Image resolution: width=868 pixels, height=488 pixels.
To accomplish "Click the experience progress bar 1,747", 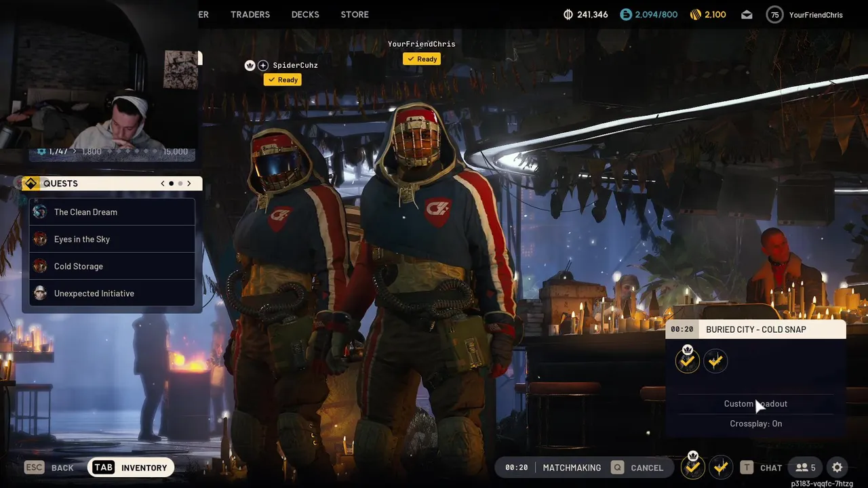I will tap(113, 152).
